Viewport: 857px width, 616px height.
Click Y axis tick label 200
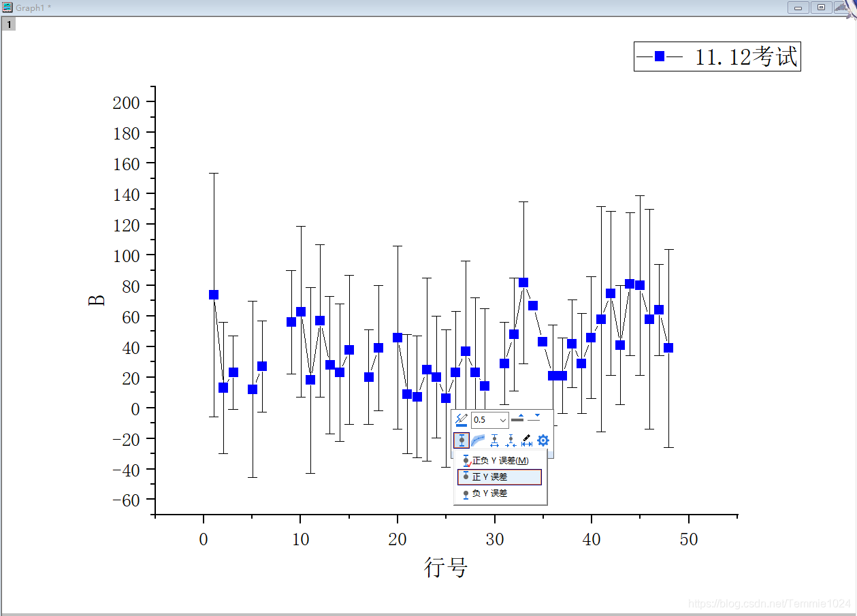126,103
